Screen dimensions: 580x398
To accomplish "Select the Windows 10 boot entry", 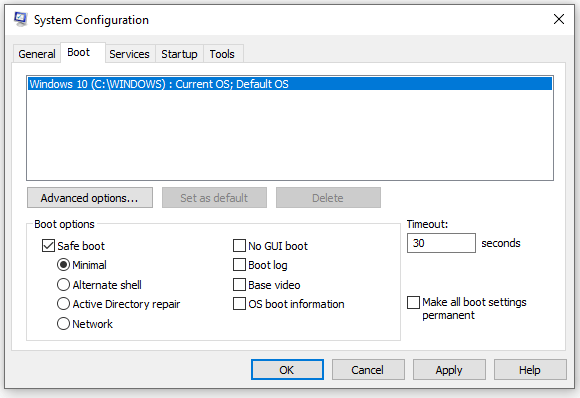I will pyautogui.click(x=290, y=84).
